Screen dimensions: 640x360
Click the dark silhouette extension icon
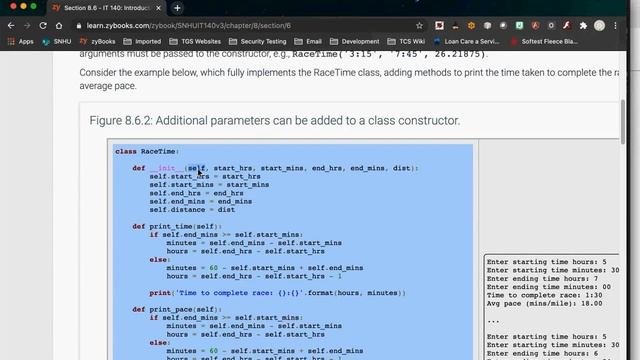click(455, 25)
